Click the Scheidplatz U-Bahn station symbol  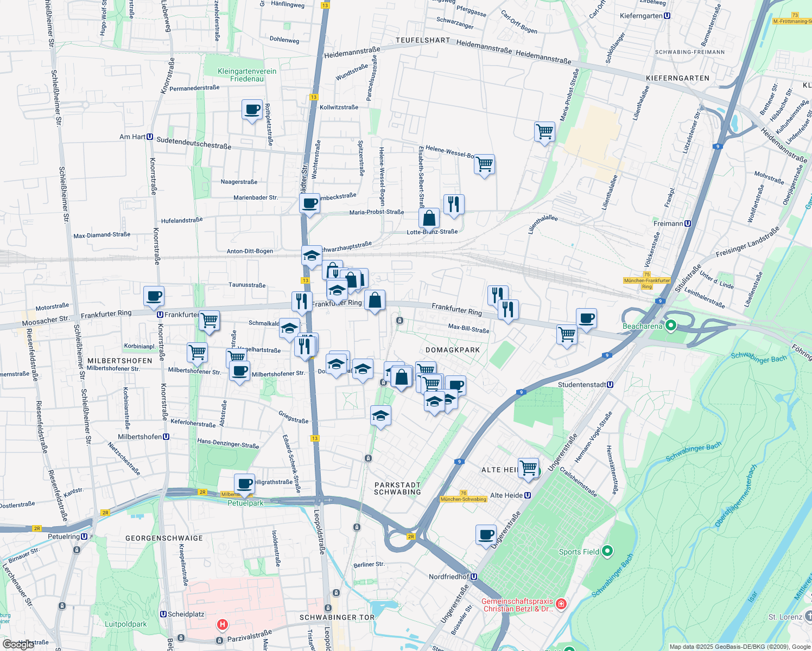[x=163, y=614]
